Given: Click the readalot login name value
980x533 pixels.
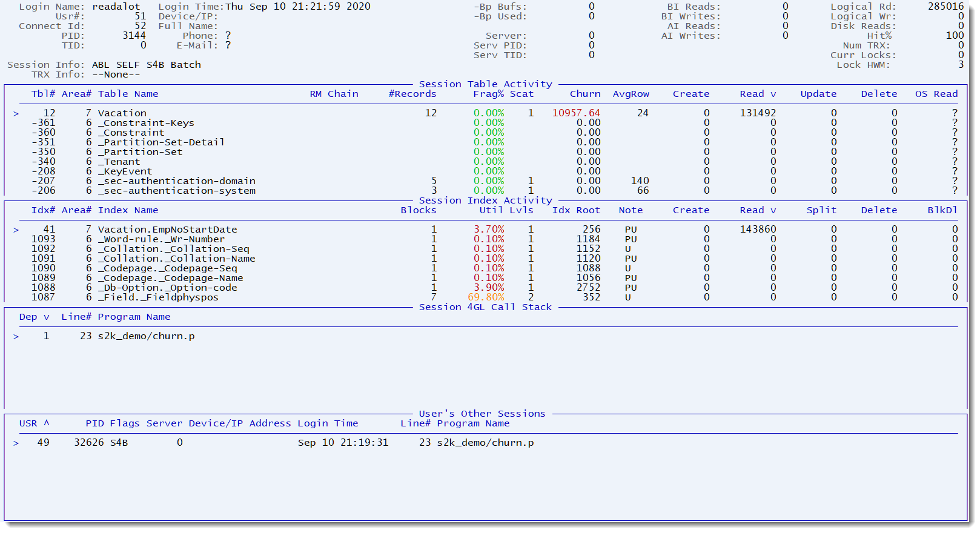Looking at the screenshot, I should point(116,7).
